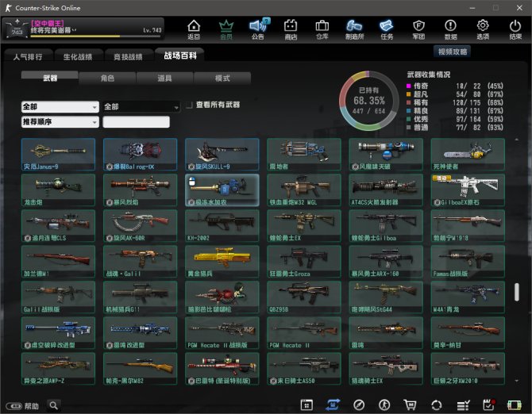Select the M4A1青龙 weapon card
Viewport: 532px width, 414px height.
(468, 297)
